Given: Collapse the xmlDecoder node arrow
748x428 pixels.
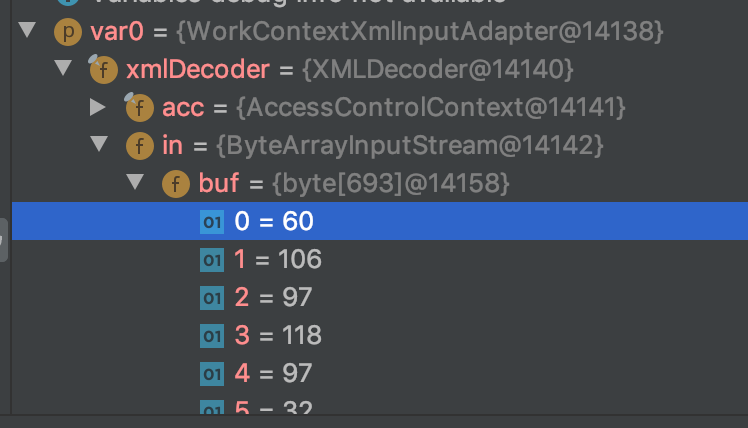Looking at the screenshot, I should 63,68.
